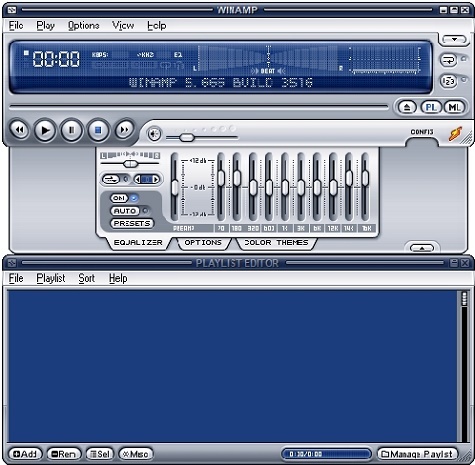
Task: Switch to the COLOR THEMES tab
Action: [x=276, y=242]
